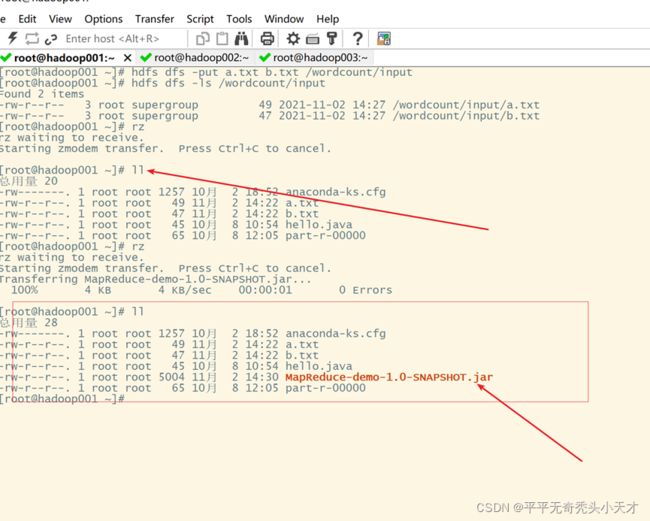Click the '总用量 28' line
The image size is (650, 521).
29,323
